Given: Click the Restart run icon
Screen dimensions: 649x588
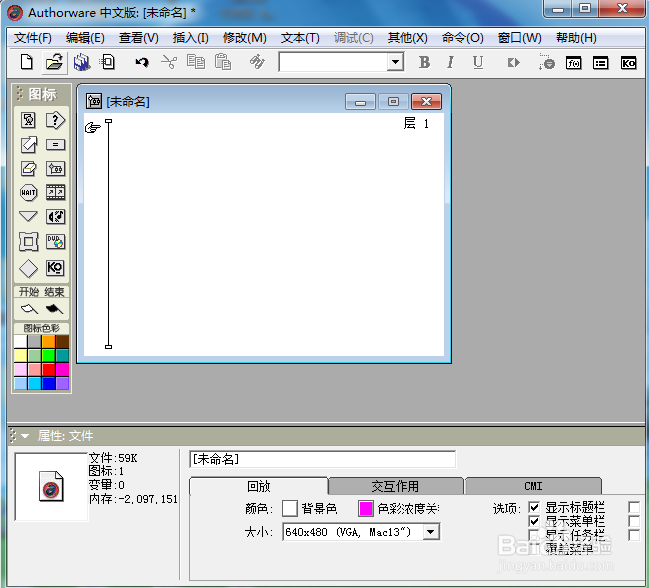Looking at the screenshot, I should coord(514,63).
